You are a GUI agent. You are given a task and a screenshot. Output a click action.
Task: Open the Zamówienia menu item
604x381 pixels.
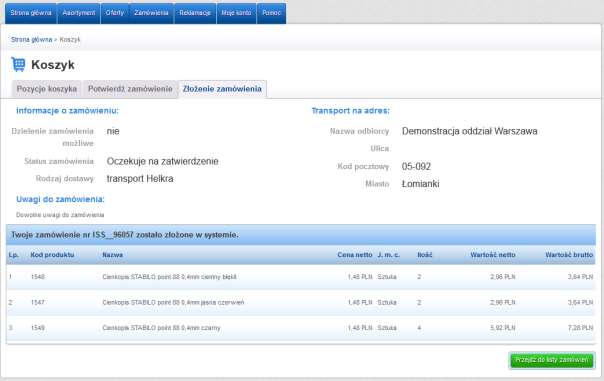(x=151, y=13)
